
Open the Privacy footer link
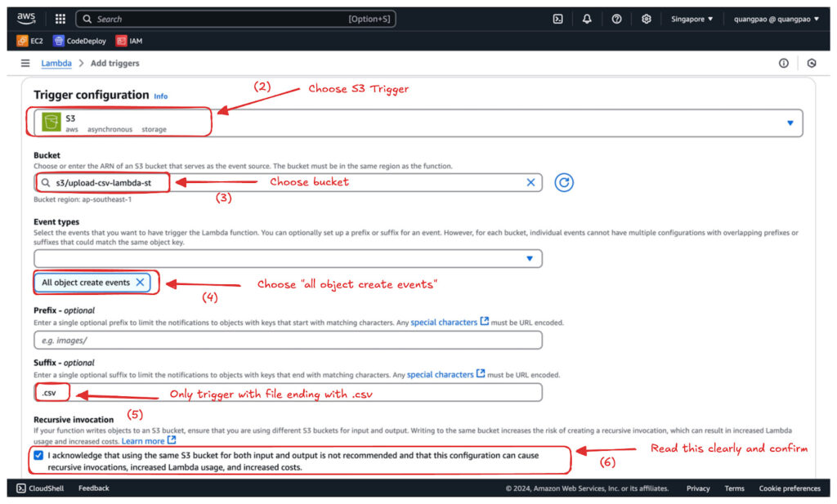click(698, 488)
